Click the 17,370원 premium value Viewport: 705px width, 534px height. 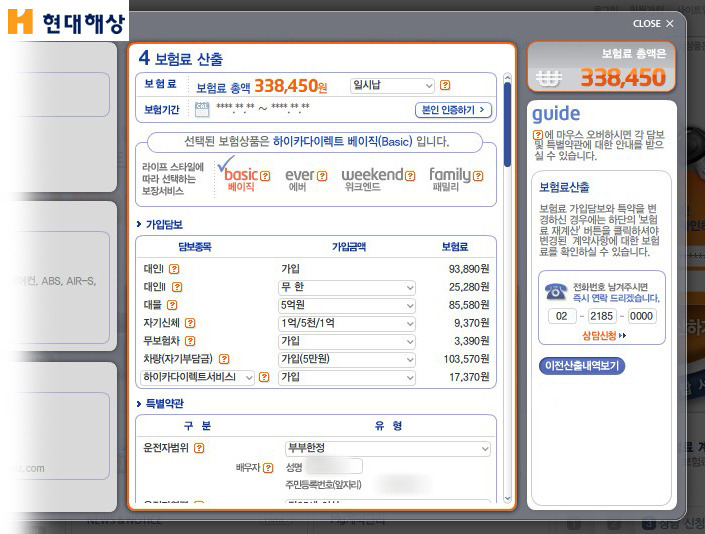click(469, 377)
